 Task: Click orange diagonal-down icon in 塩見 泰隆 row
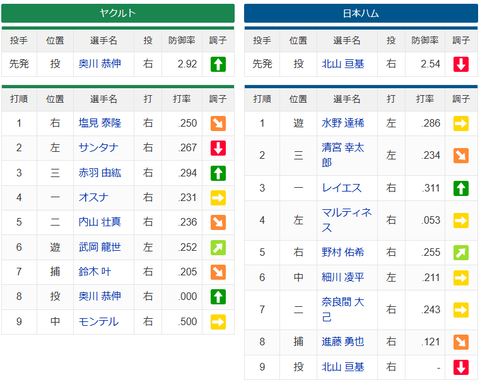218,123
